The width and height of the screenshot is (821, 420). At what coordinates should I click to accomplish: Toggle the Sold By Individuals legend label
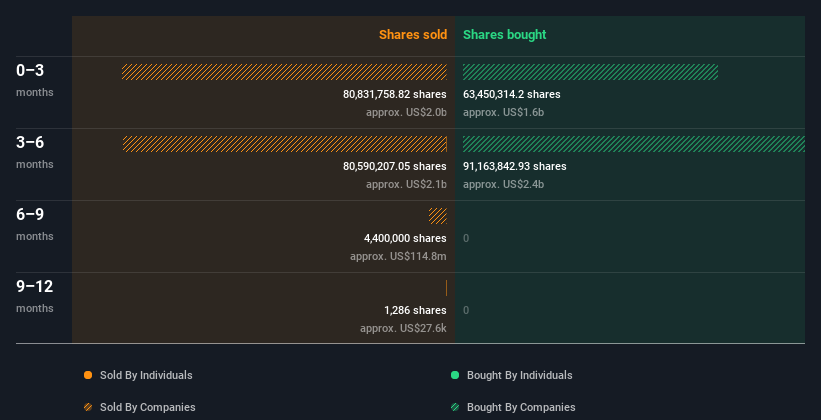146,375
